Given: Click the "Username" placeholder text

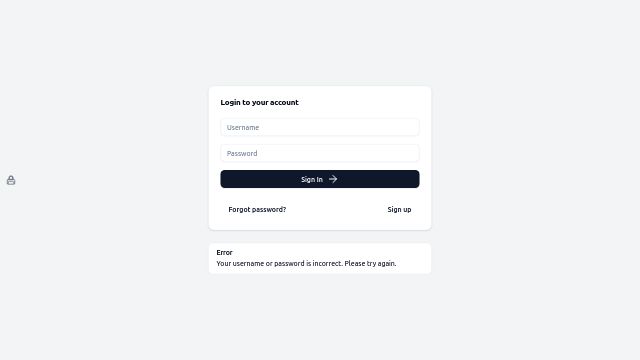Looking at the screenshot, I should [243, 127].
